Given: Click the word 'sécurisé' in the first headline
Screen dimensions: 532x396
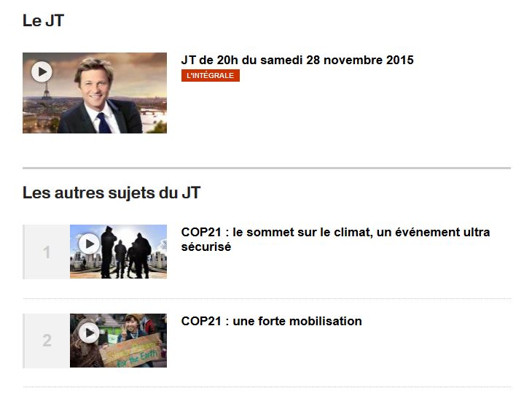Looking at the screenshot, I should tap(206, 247).
